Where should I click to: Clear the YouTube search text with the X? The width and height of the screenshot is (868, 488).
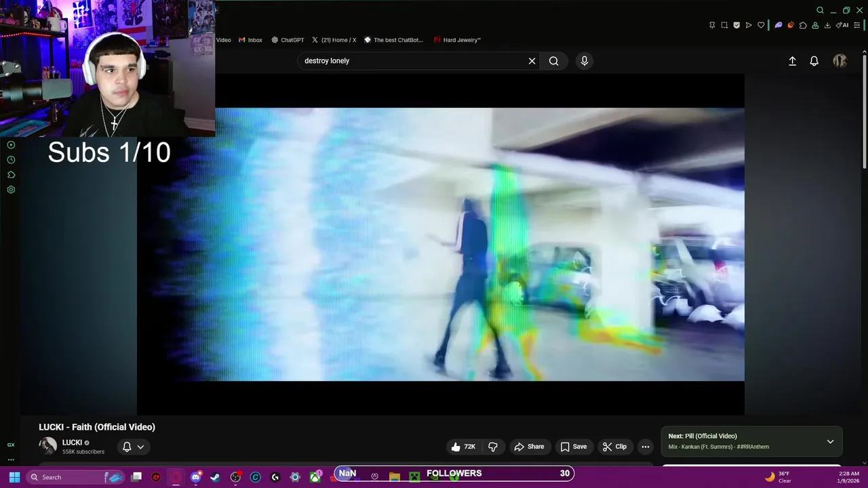(532, 61)
